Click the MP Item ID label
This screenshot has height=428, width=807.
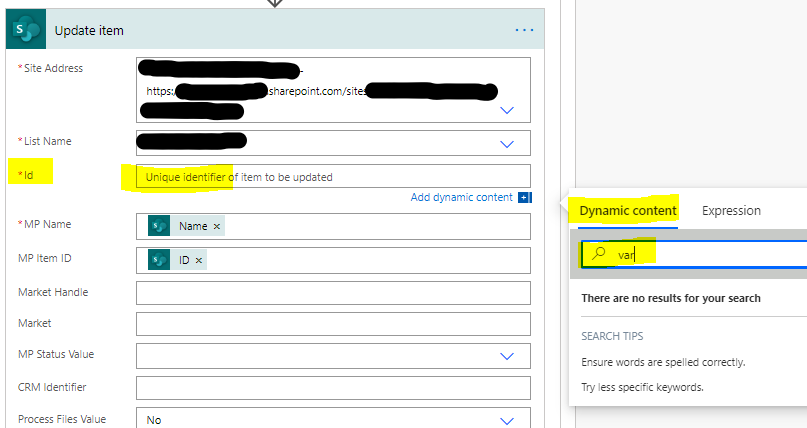[x=45, y=258]
